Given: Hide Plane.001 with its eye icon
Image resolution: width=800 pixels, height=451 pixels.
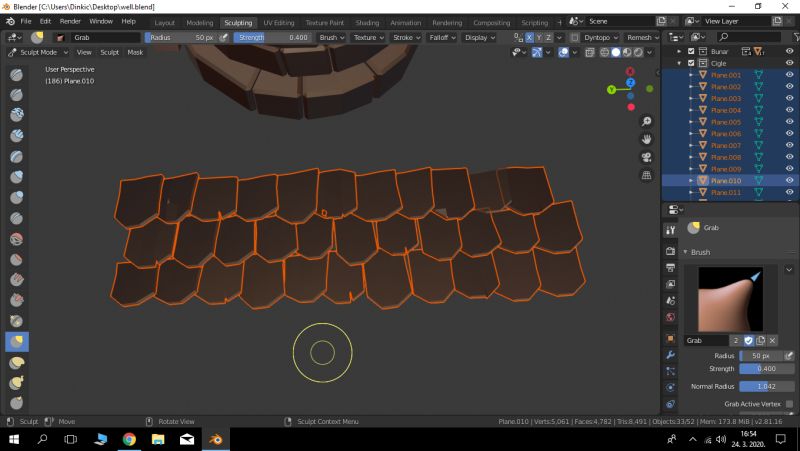Looking at the screenshot, I should click(790, 74).
